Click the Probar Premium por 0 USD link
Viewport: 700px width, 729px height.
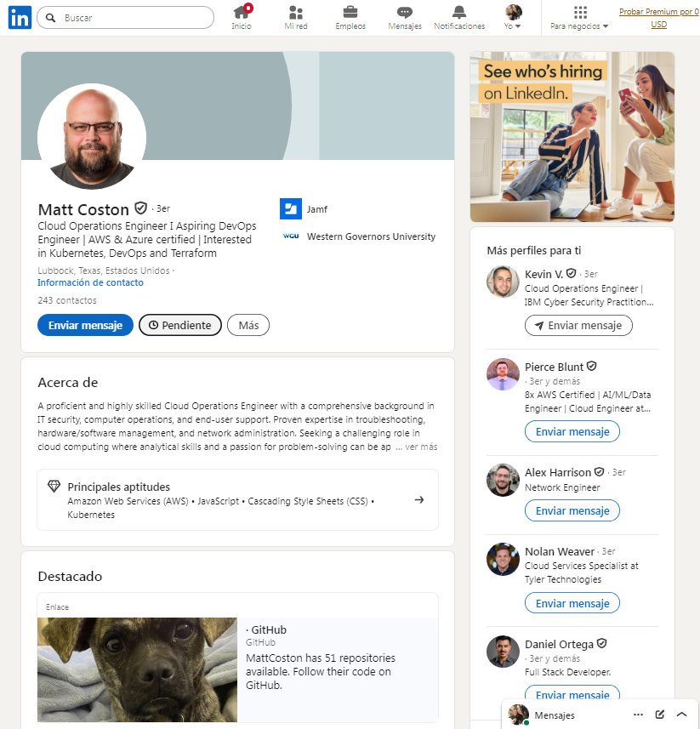658,18
